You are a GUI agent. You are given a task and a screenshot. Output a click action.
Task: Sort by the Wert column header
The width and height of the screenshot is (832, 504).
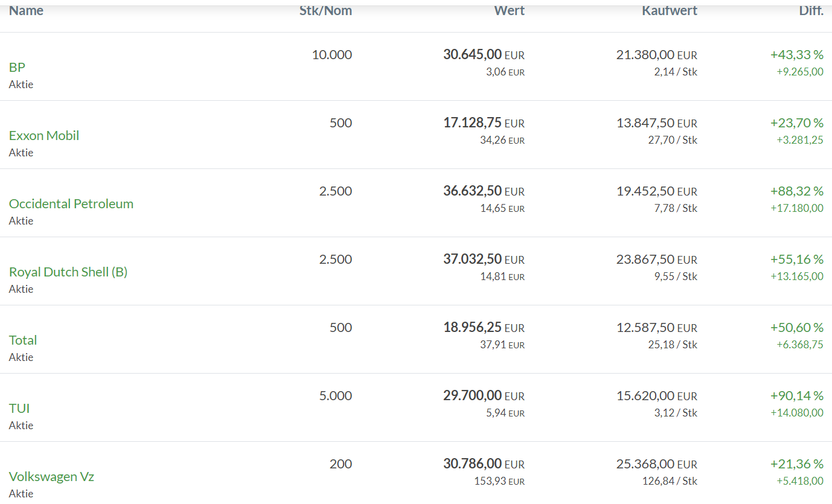[509, 10]
